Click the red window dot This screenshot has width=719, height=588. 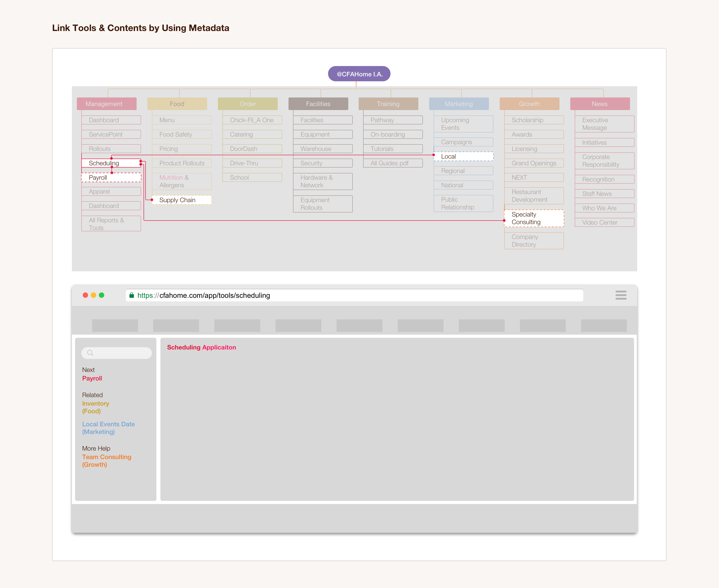(x=85, y=295)
